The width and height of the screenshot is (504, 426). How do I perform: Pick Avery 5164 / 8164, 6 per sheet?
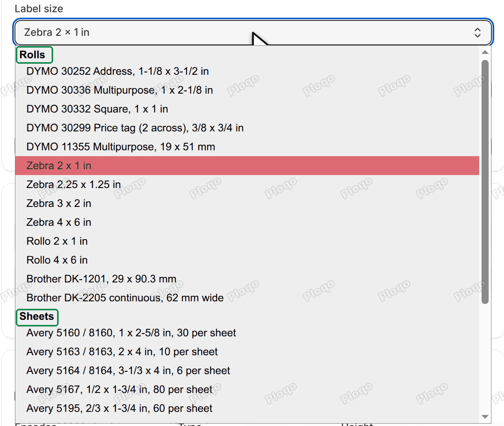tap(247, 371)
